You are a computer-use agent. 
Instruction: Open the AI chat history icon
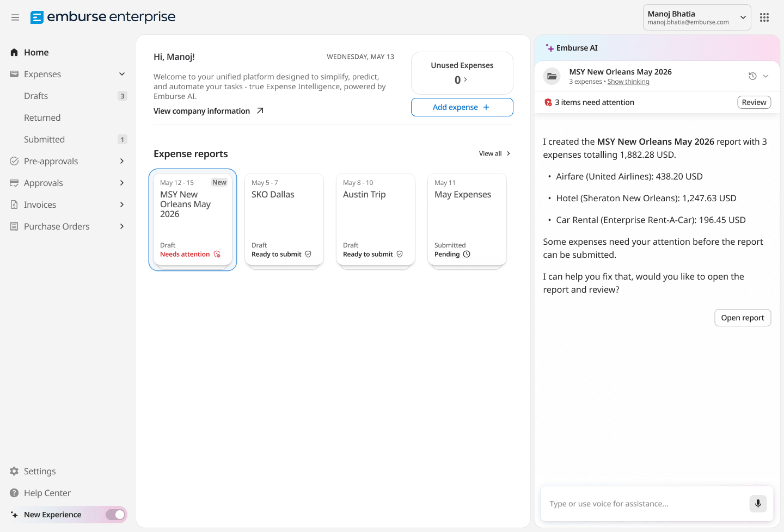[752, 76]
